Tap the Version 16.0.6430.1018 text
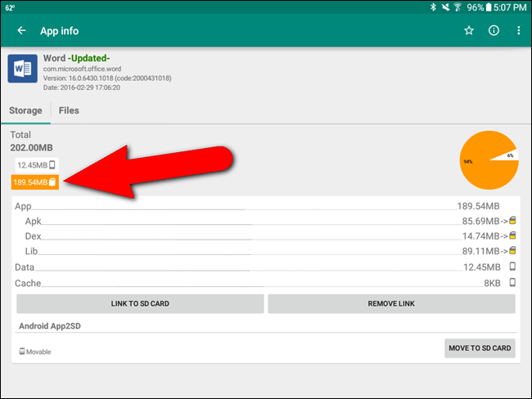This screenshot has width=532, height=399. (107, 78)
